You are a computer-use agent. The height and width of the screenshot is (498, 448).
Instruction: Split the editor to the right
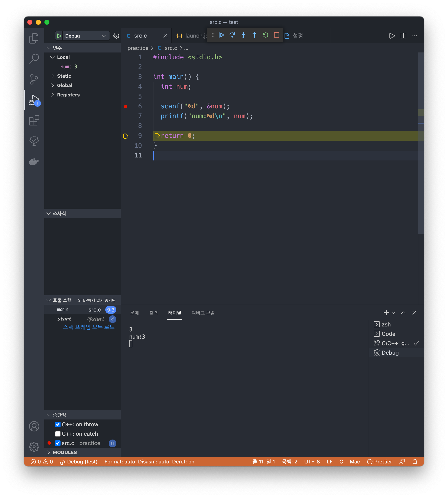(403, 36)
